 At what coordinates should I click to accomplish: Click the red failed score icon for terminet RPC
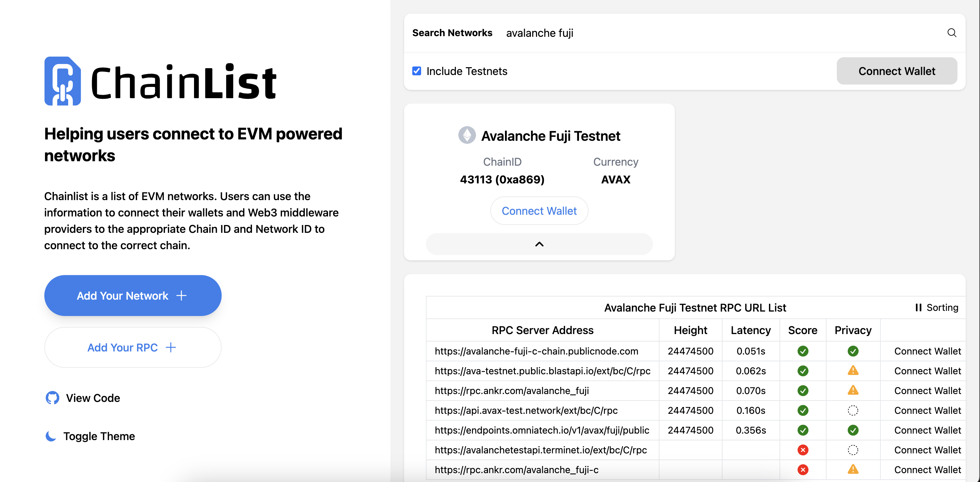pyautogui.click(x=803, y=450)
